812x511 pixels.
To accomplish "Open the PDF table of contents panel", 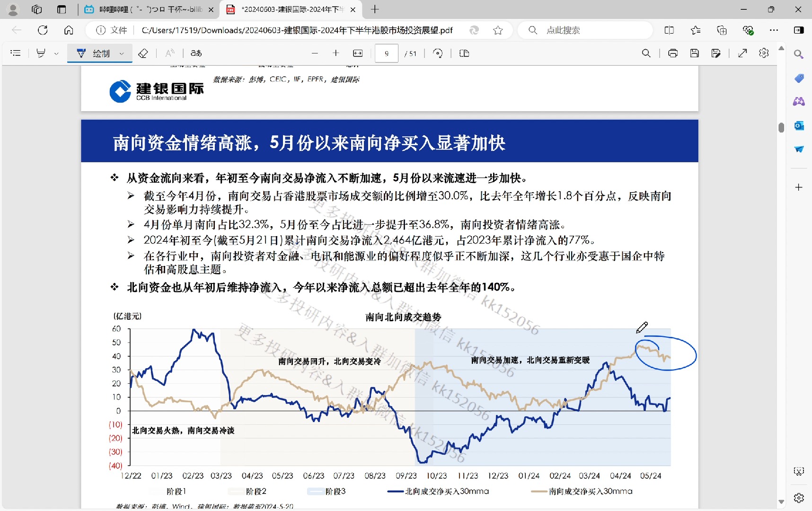I will pos(16,53).
